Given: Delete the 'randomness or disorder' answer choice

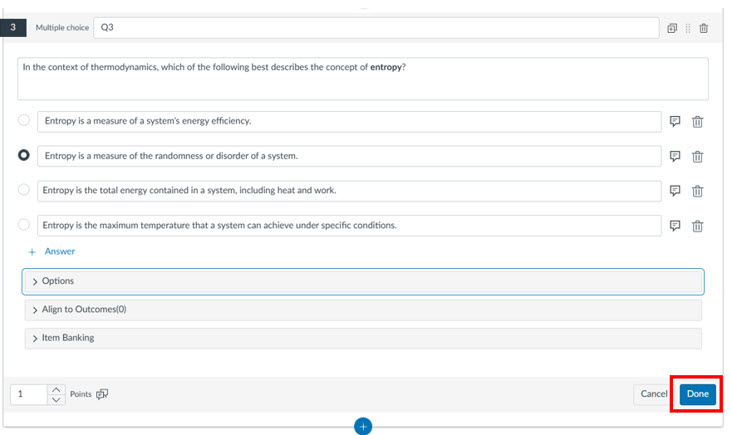Looking at the screenshot, I should 697,157.
